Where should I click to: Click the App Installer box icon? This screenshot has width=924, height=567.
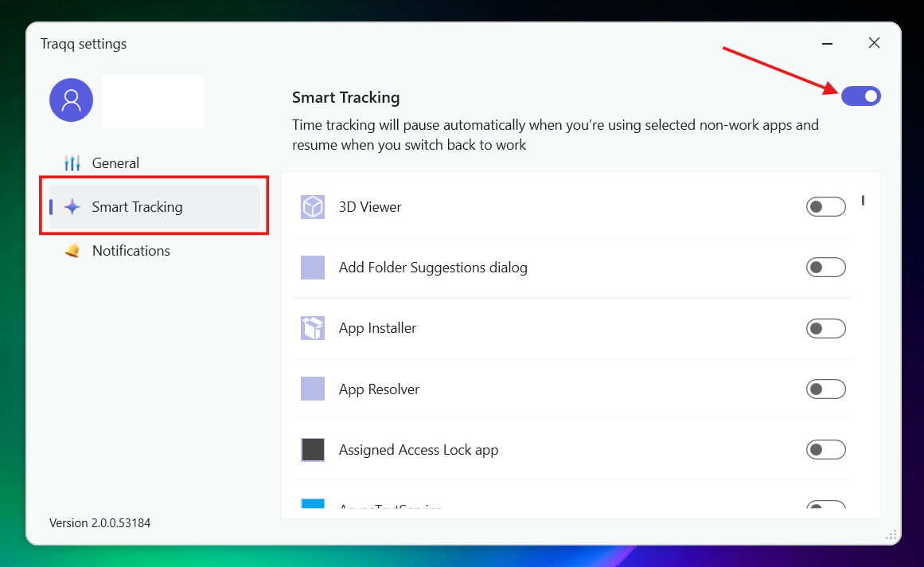click(312, 328)
